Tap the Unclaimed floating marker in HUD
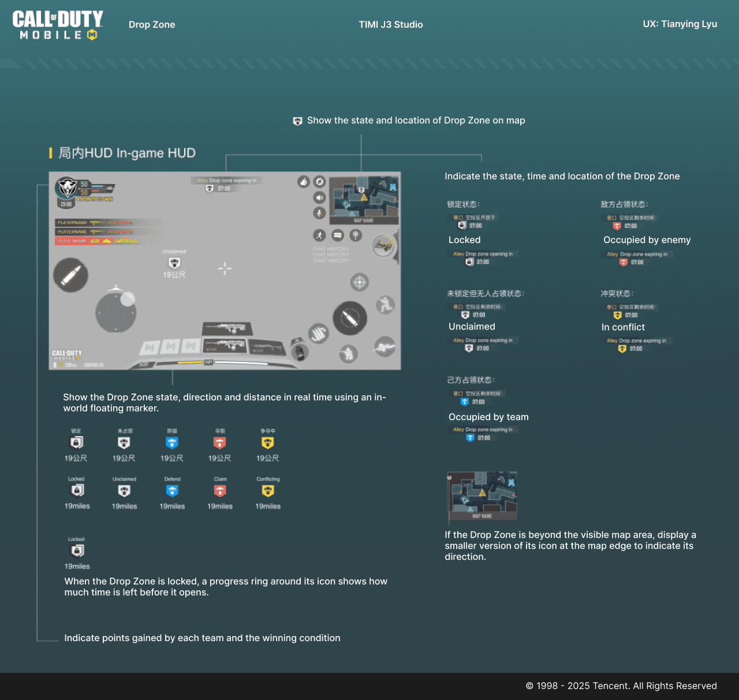Screen dimensions: 739x700 coord(174,263)
